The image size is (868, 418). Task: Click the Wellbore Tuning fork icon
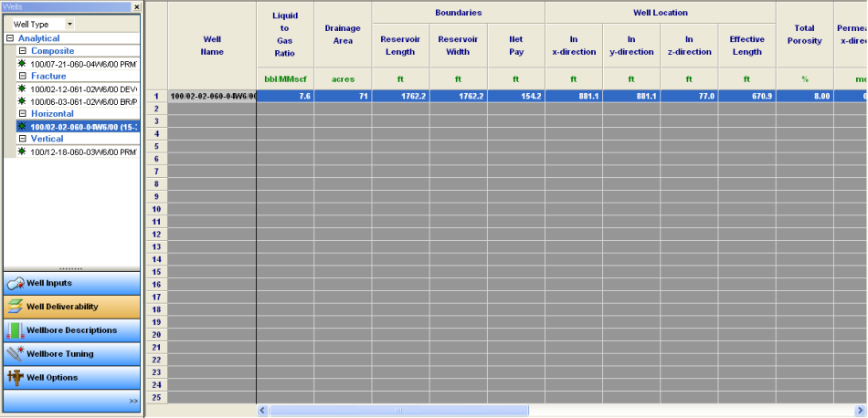14,354
